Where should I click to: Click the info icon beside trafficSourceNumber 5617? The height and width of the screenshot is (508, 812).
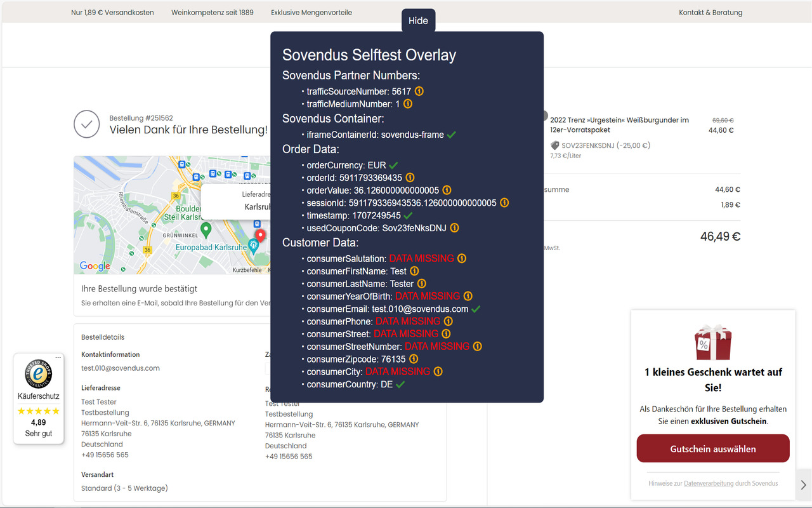(x=418, y=91)
